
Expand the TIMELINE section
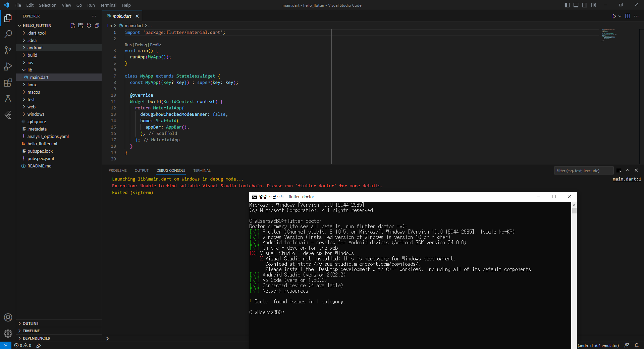point(59,331)
